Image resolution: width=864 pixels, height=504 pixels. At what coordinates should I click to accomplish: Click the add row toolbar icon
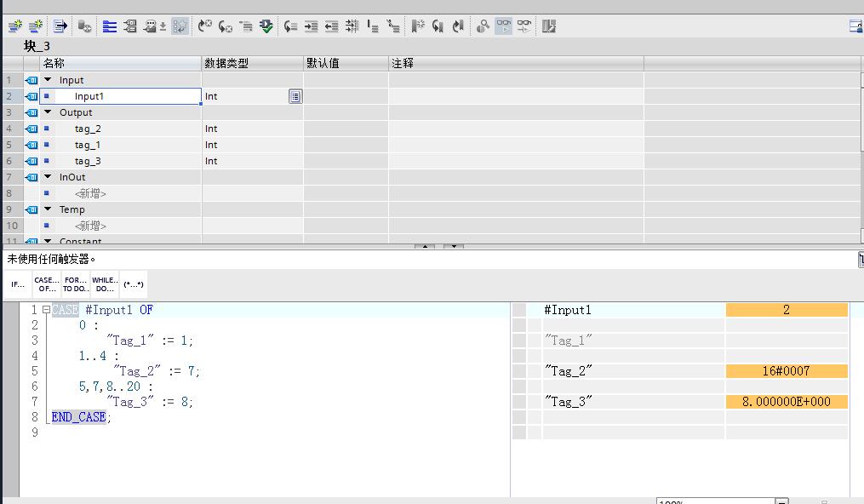36,26
